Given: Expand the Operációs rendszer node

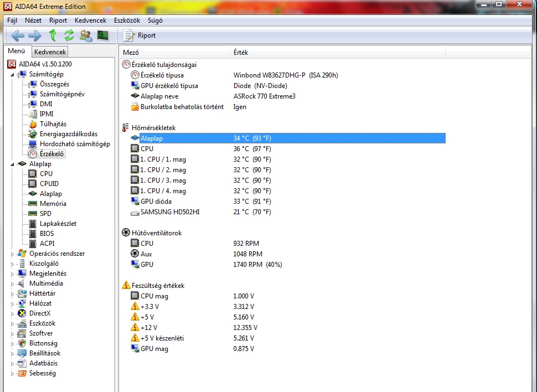Looking at the screenshot, I should coord(12,254).
